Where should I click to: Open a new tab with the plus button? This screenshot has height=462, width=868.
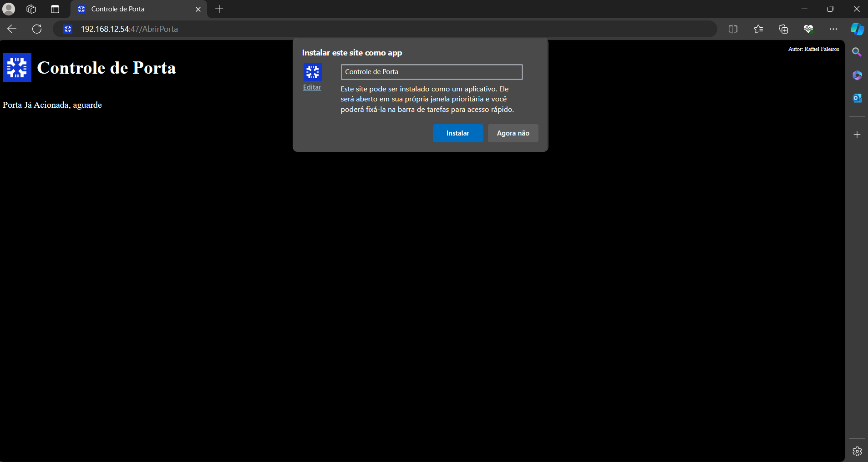pos(219,9)
